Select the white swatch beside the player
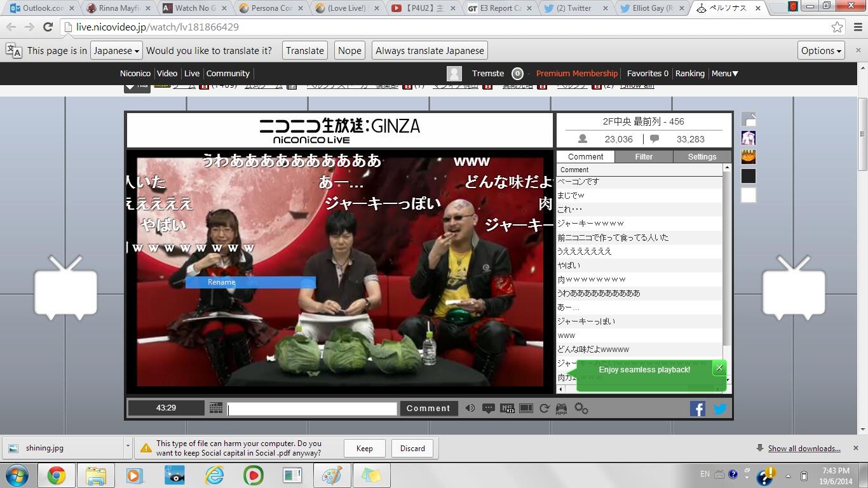868x488 pixels. [749, 195]
